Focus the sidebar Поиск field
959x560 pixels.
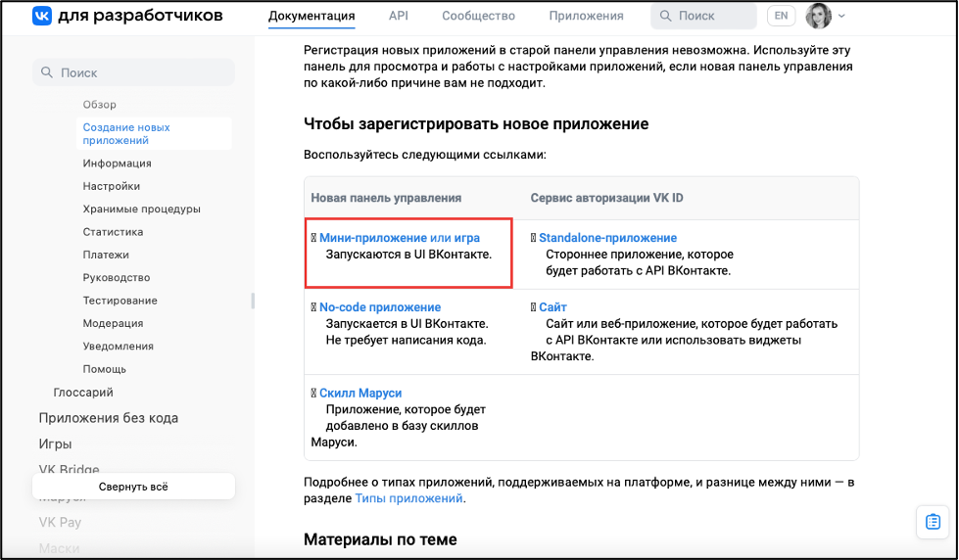(133, 72)
